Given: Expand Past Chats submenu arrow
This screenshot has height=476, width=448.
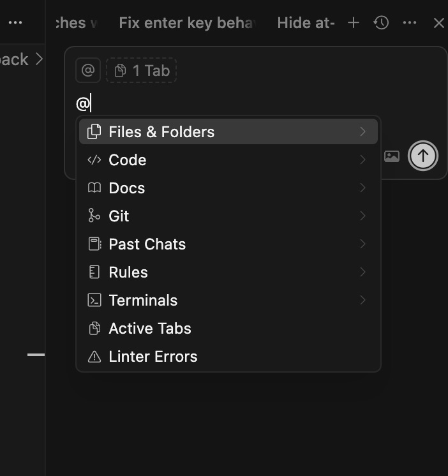Looking at the screenshot, I should [x=362, y=244].
